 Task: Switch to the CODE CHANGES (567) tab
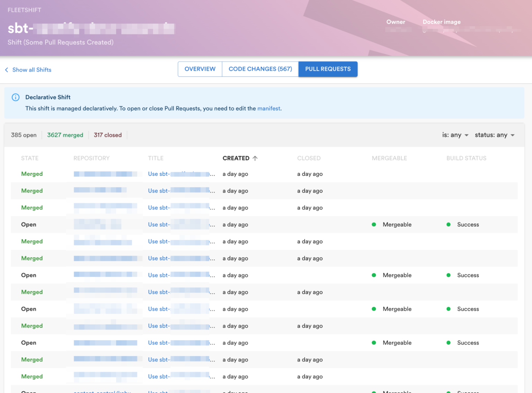click(x=260, y=69)
